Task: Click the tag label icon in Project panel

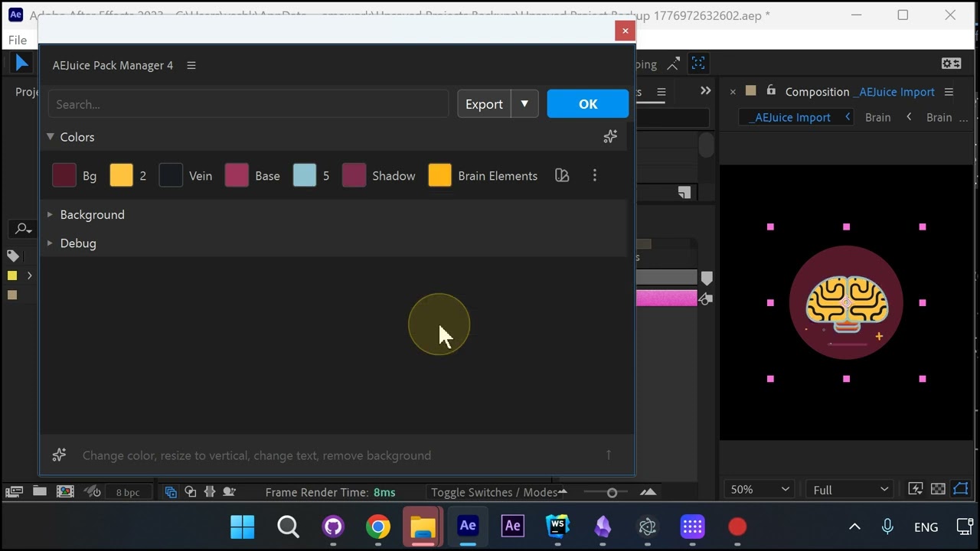Action: (13, 256)
